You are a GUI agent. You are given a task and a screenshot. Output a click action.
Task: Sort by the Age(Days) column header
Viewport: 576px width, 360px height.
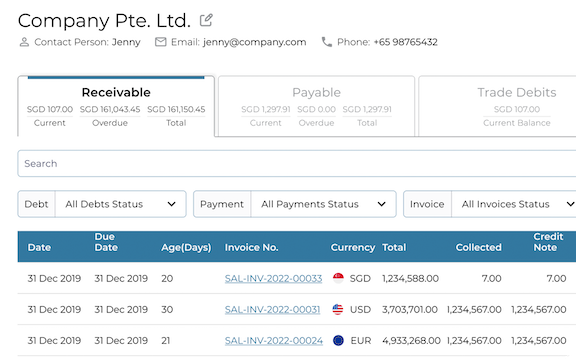pyautogui.click(x=186, y=247)
